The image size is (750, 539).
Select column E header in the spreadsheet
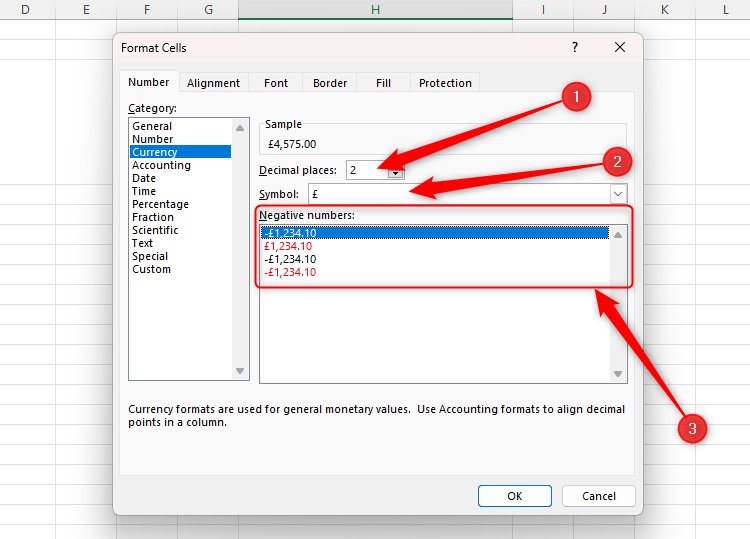coord(86,10)
